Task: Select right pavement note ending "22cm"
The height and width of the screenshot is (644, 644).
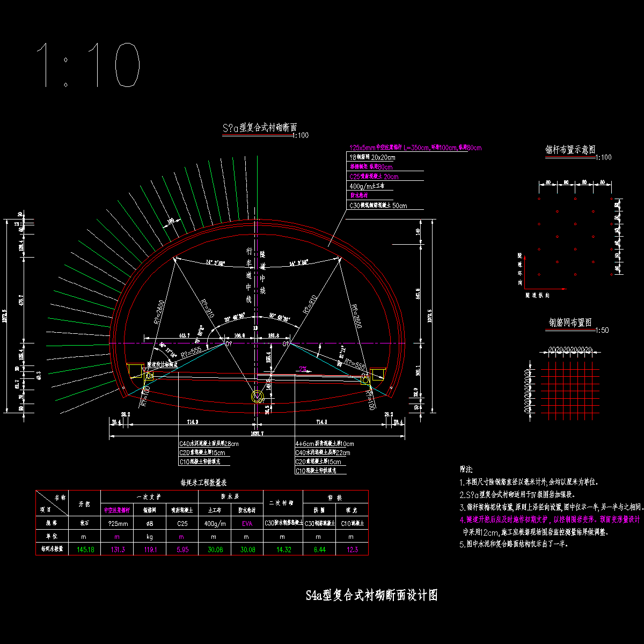Action: click(x=322, y=452)
